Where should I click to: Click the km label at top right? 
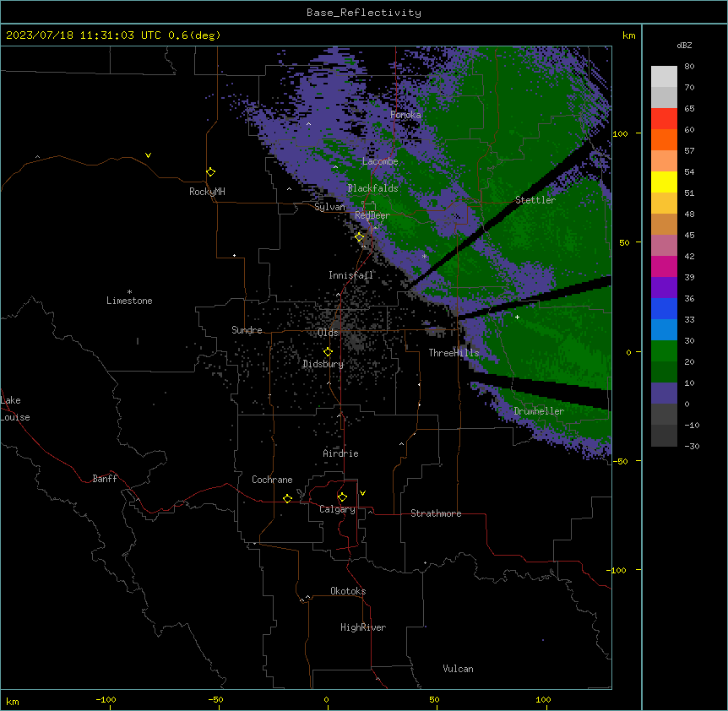tap(629, 35)
